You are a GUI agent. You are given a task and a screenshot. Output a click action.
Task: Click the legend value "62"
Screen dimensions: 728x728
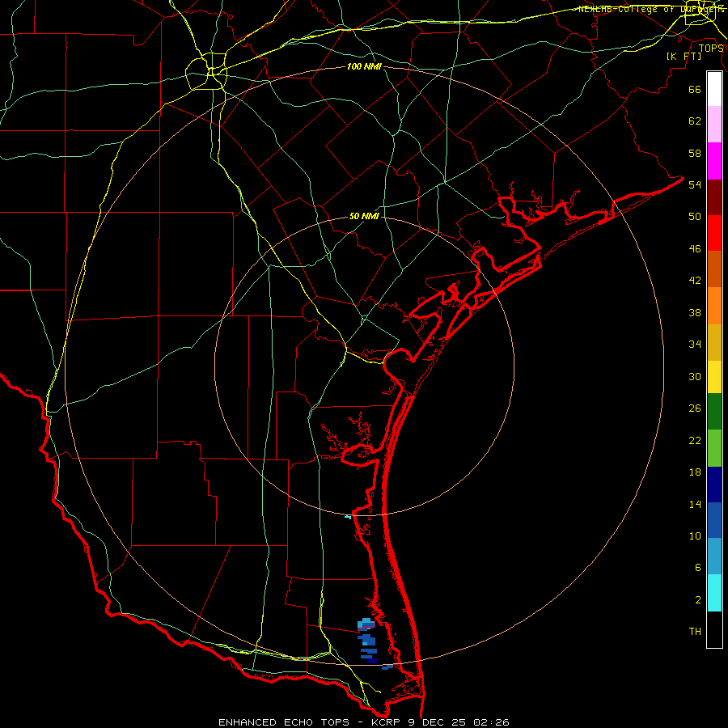click(695, 121)
